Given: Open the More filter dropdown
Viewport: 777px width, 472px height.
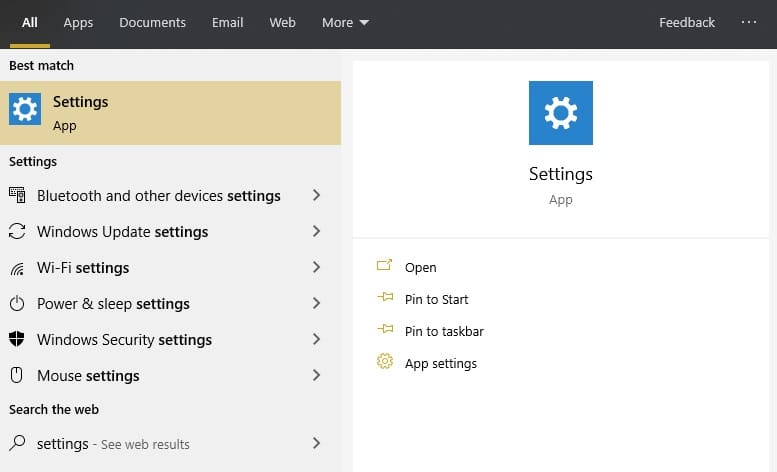Looking at the screenshot, I should (345, 22).
